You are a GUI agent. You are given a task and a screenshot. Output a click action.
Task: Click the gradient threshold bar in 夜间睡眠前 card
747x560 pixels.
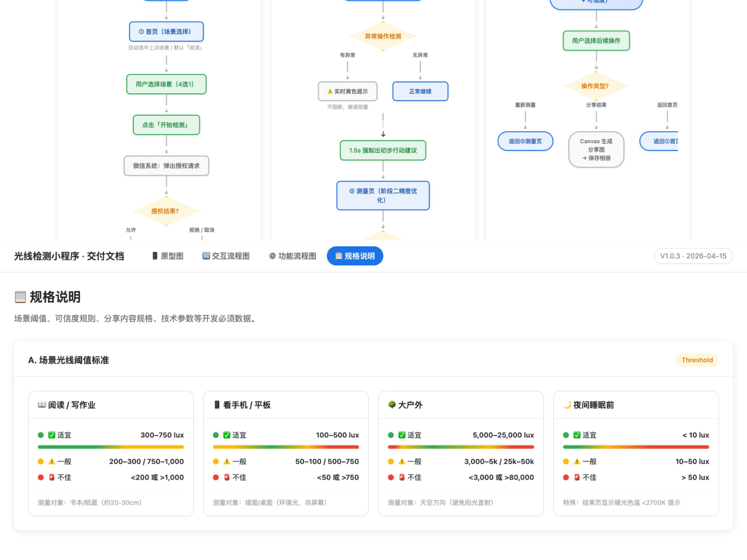(636, 447)
